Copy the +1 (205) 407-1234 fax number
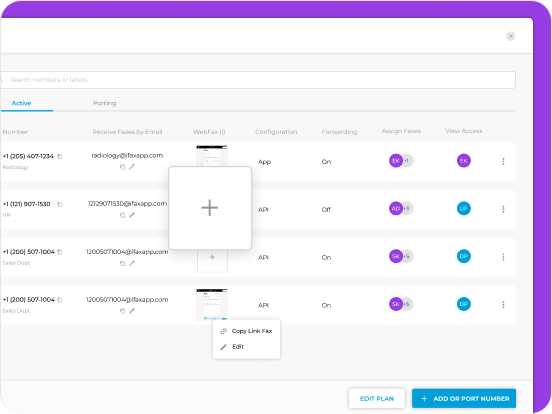Viewport: 552px width, 414px height. coord(59,156)
